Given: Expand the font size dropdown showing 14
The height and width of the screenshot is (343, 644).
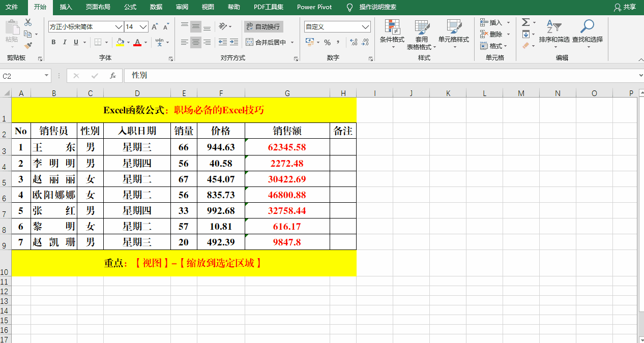Looking at the screenshot, I should [143, 26].
